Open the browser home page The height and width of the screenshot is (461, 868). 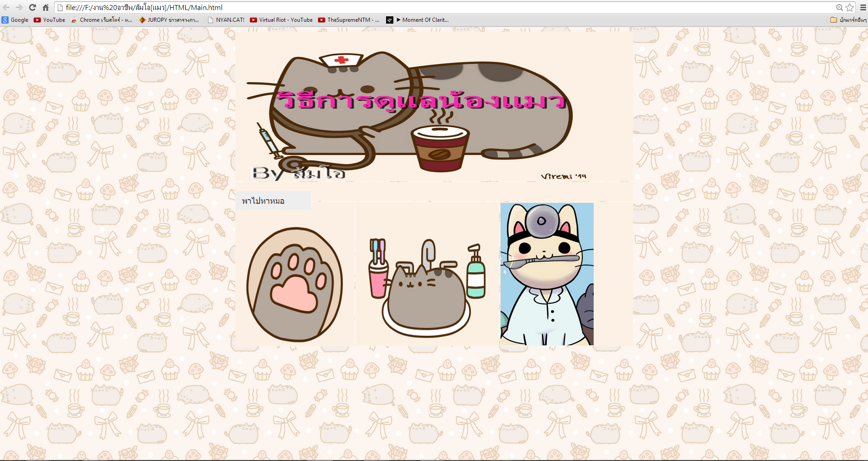coord(45,7)
